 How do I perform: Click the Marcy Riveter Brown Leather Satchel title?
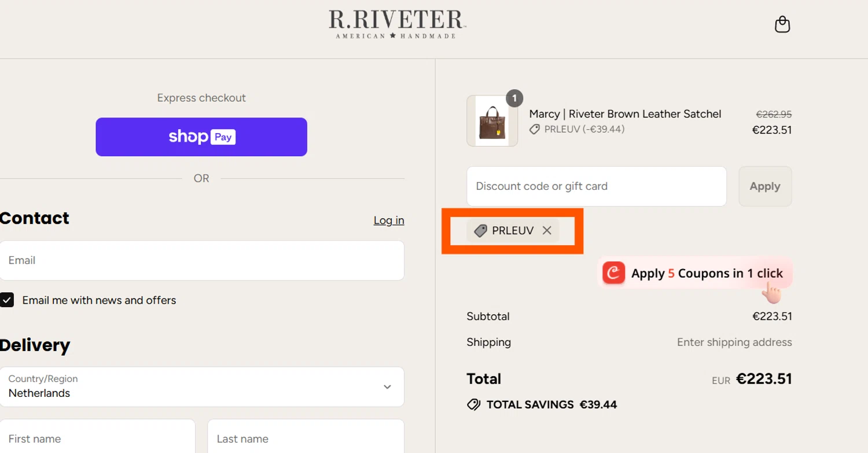tap(625, 114)
